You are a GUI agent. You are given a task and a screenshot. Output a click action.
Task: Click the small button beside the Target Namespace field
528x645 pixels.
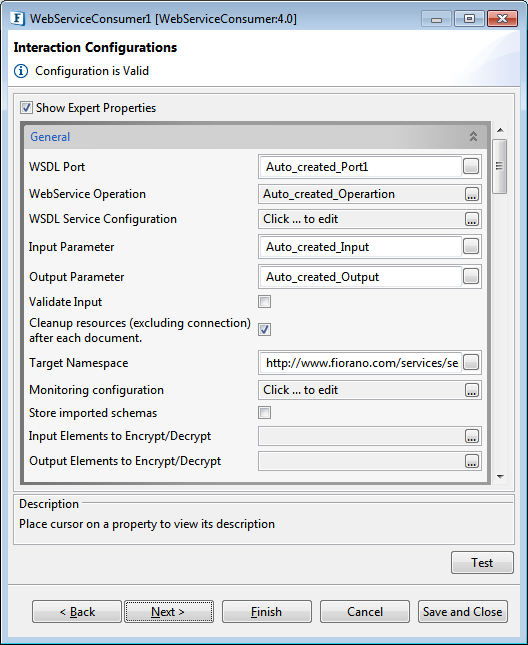[x=471, y=362]
